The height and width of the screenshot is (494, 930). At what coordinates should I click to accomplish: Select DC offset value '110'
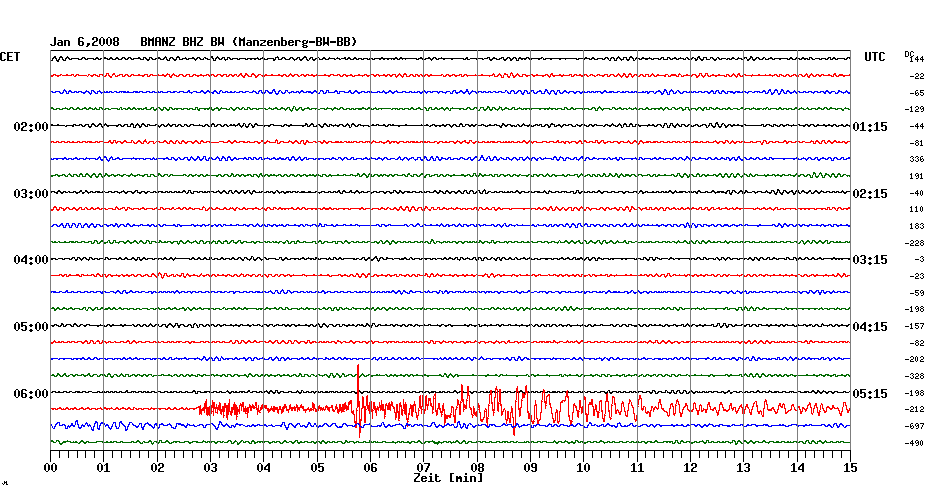coord(917,209)
